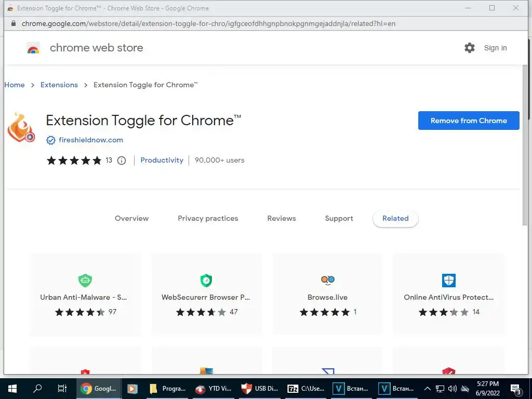This screenshot has height=399, width=532.
Task: Click the Extension Toggle flame shield icon
Action: tap(21, 127)
